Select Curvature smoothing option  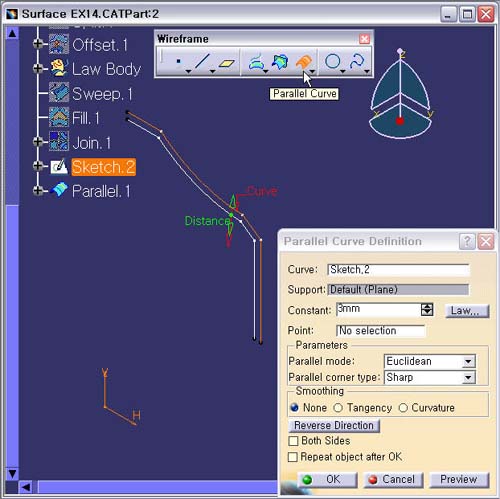click(403, 407)
